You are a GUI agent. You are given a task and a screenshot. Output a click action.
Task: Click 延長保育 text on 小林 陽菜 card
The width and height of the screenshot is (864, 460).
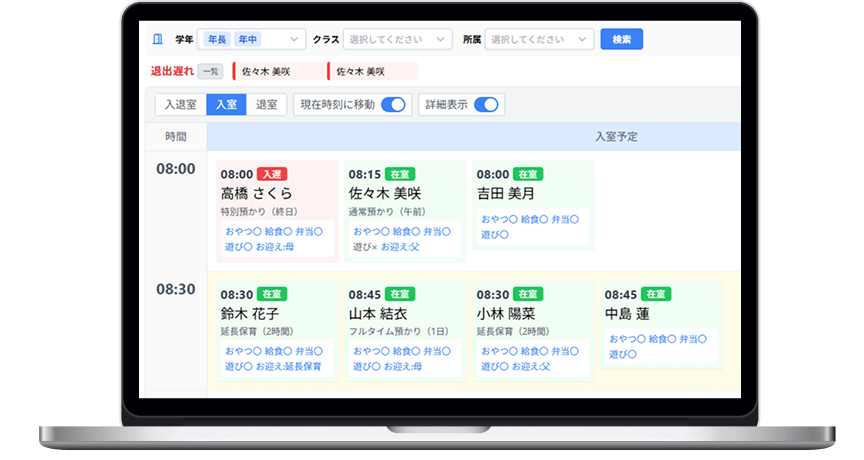point(513,332)
